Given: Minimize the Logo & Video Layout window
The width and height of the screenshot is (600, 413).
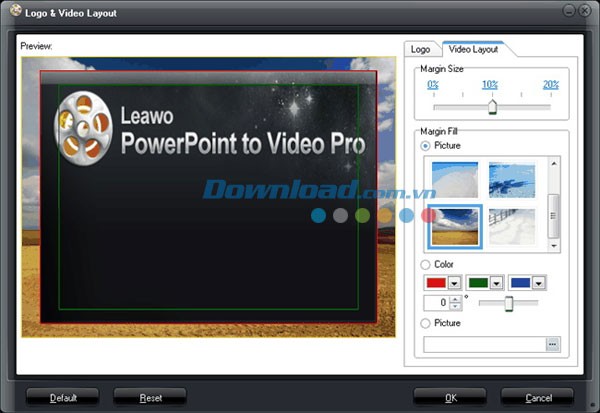Looking at the screenshot, I should point(569,11).
